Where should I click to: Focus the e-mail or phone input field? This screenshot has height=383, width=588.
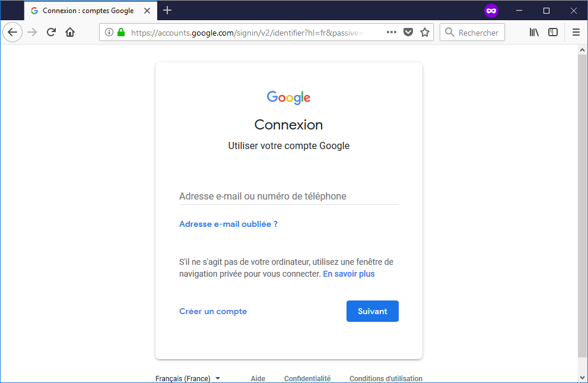pyautogui.click(x=289, y=196)
